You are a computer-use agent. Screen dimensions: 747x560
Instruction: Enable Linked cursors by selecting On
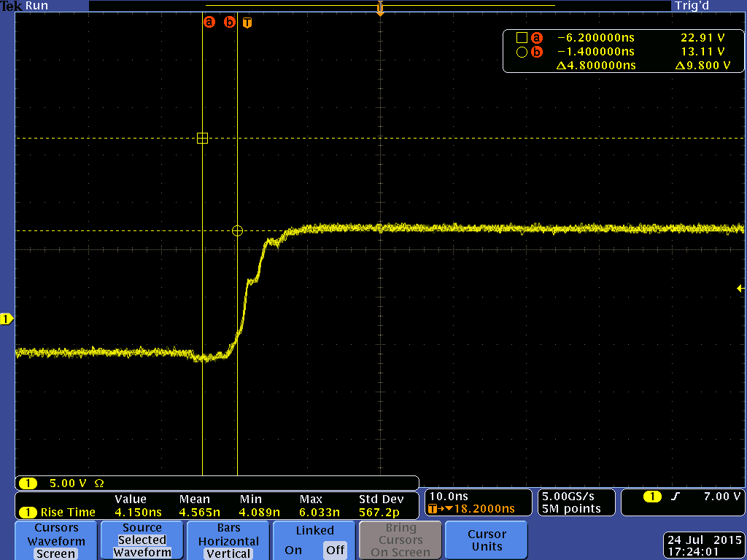point(293,551)
